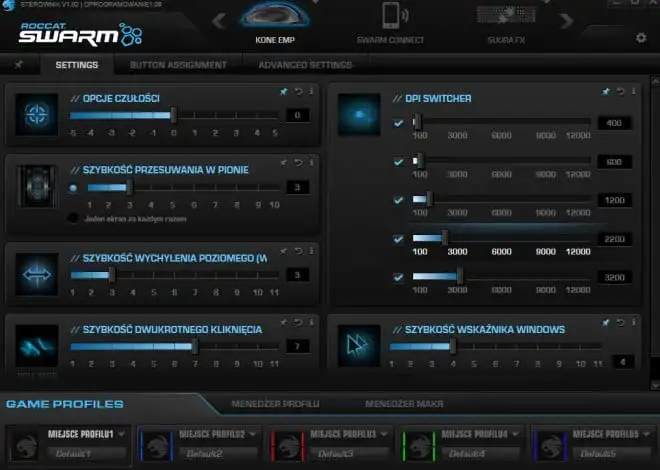
Task: Toggle the 3200 DPI level checkbox
Action: pyautogui.click(x=398, y=278)
